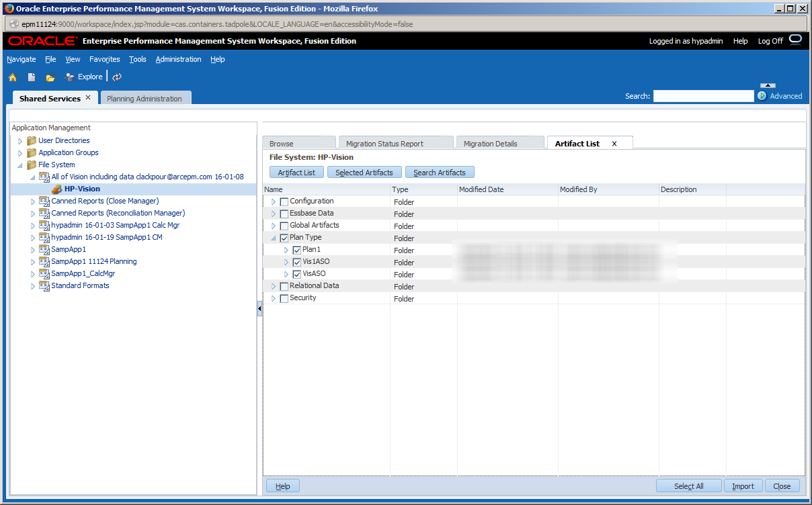Image resolution: width=812 pixels, height=505 pixels.
Task: Sort by the Modified Date column header
Action: pos(507,189)
